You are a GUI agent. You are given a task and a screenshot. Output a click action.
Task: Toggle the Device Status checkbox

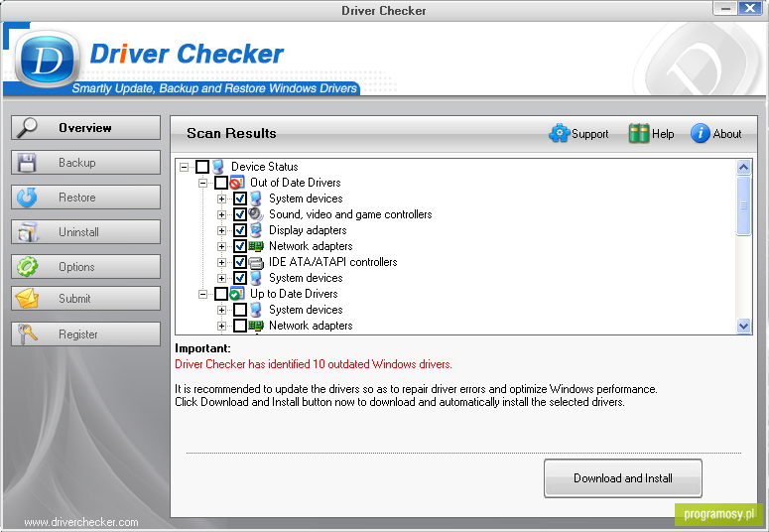(x=202, y=167)
